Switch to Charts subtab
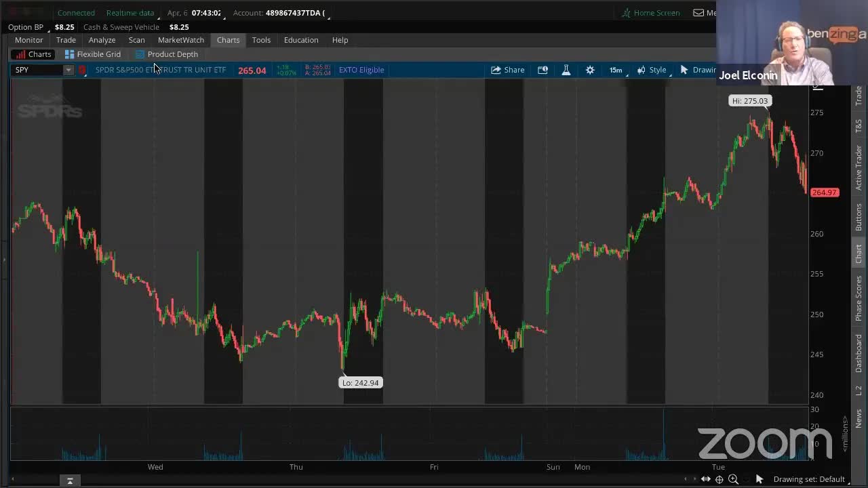 pyautogui.click(x=33, y=54)
